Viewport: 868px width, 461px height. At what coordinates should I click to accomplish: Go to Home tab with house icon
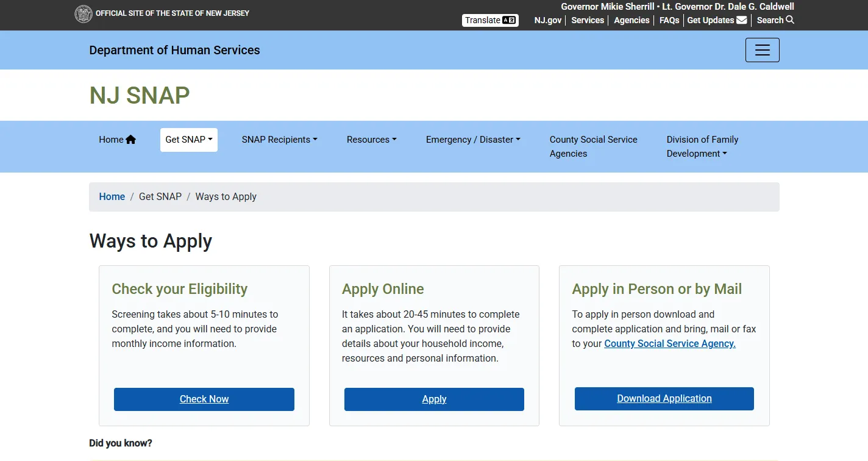[x=117, y=140]
